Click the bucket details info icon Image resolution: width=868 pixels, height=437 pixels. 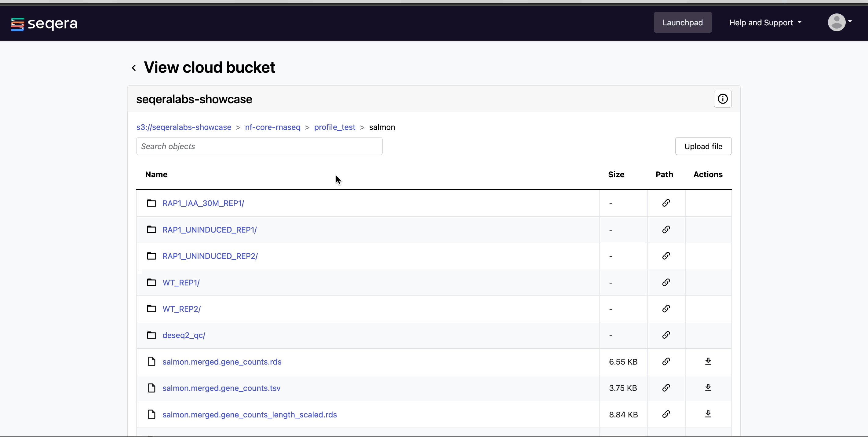tap(723, 99)
